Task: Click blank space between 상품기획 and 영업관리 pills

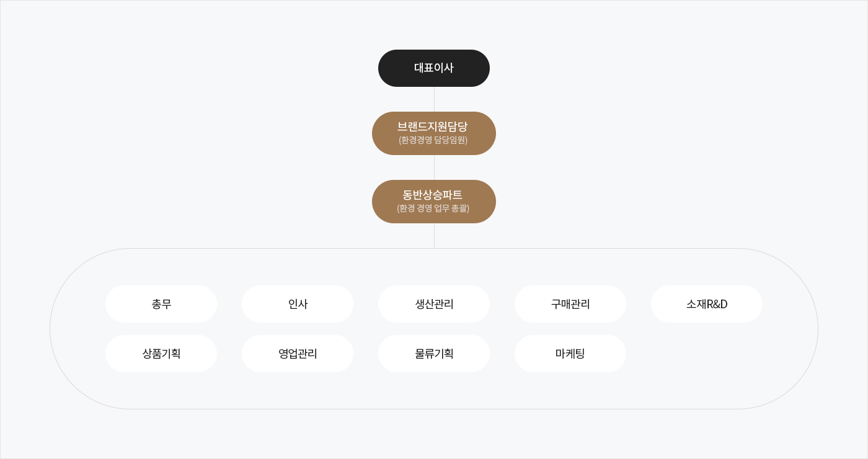Action: click(229, 354)
